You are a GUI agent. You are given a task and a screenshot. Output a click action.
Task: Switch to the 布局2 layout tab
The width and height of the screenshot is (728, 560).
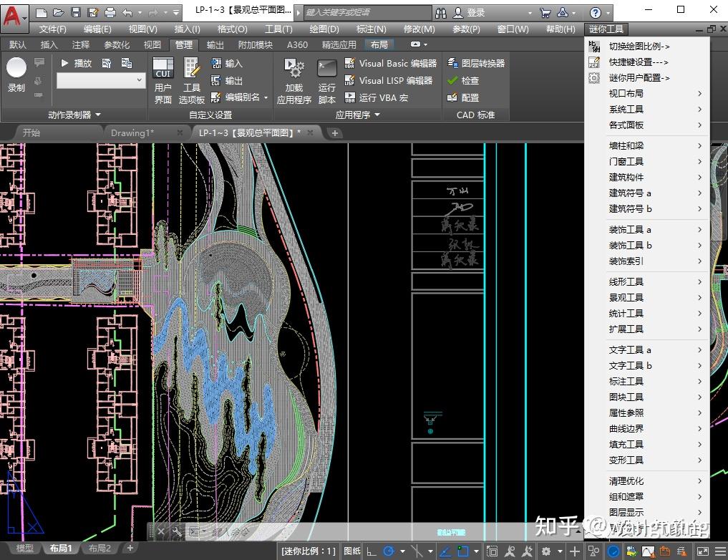100,549
